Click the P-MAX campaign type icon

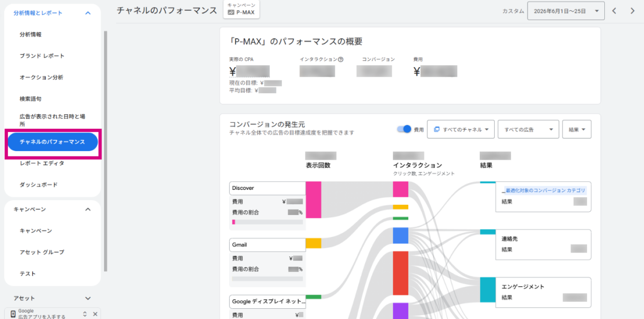(231, 12)
